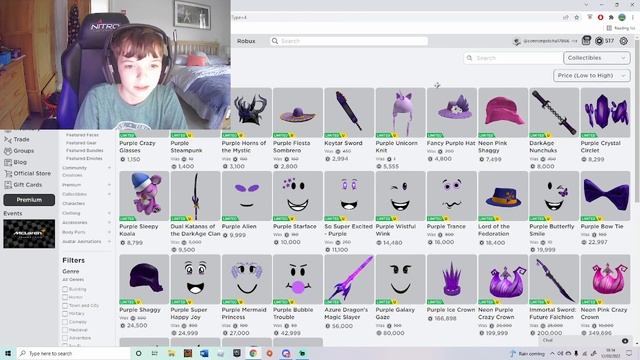
Task: Click the bookmark star in address bar
Action: click(x=577, y=18)
